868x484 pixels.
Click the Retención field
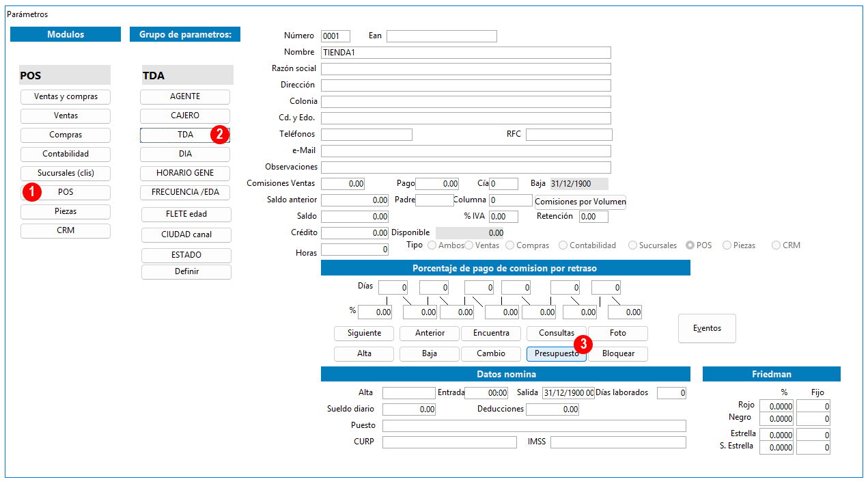[593, 217]
